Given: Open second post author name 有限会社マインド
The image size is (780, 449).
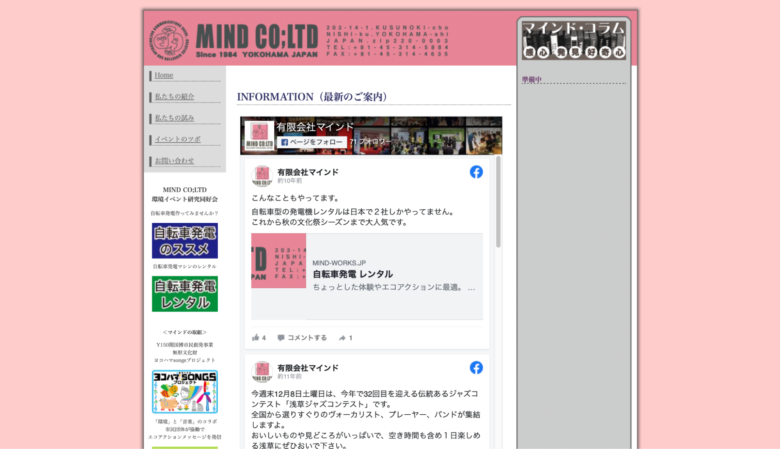Looking at the screenshot, I should pyautogui.click(x=308, y=368).
